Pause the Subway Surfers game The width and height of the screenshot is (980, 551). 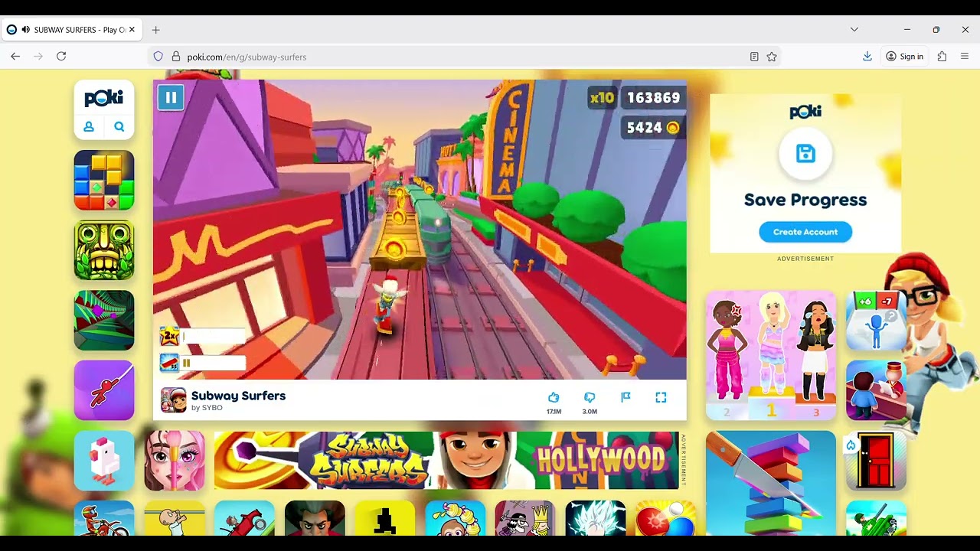(171, 97)
